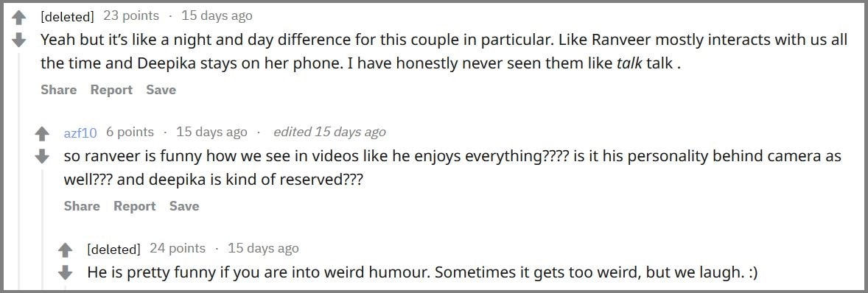The image size is (868, 293).
Task: Click the 'edited 15 days ago' label
Action: click(x=329, y=132)
